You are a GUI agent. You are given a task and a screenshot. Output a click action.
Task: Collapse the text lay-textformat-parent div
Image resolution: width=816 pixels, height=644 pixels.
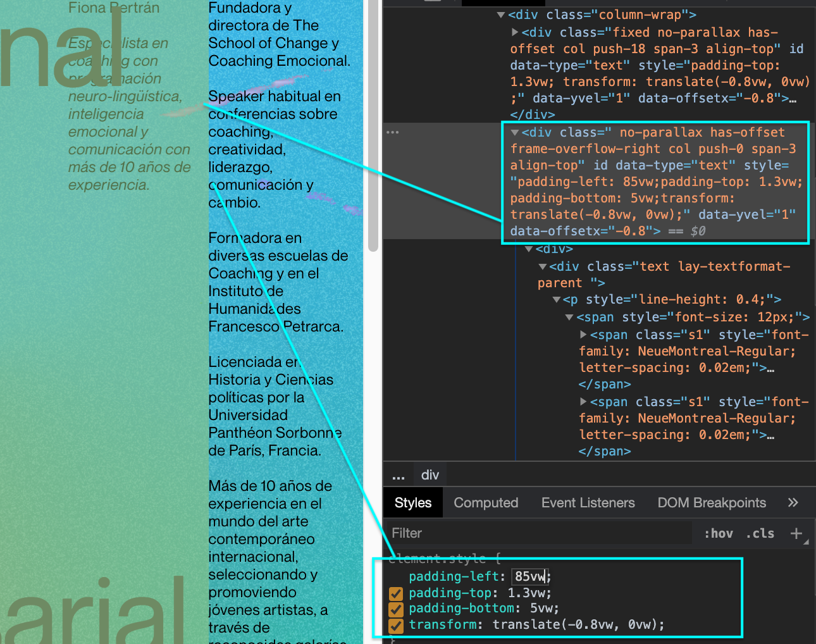tap(543, 267)
